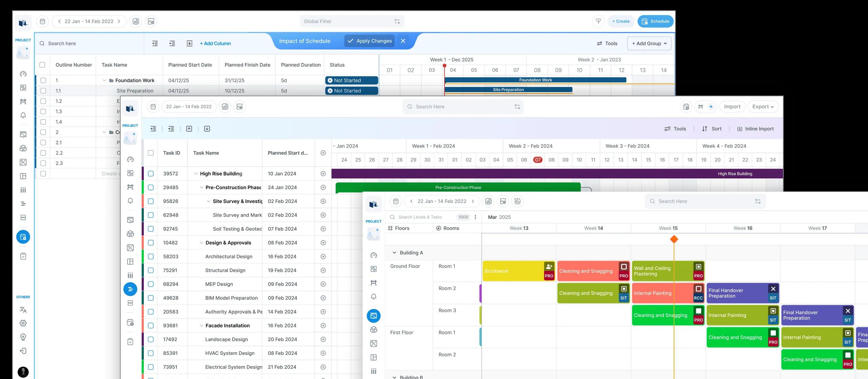Click the Foundation Work Gantt bar
The height and width of the screenshot is (379, 868).
pos(535,80)
